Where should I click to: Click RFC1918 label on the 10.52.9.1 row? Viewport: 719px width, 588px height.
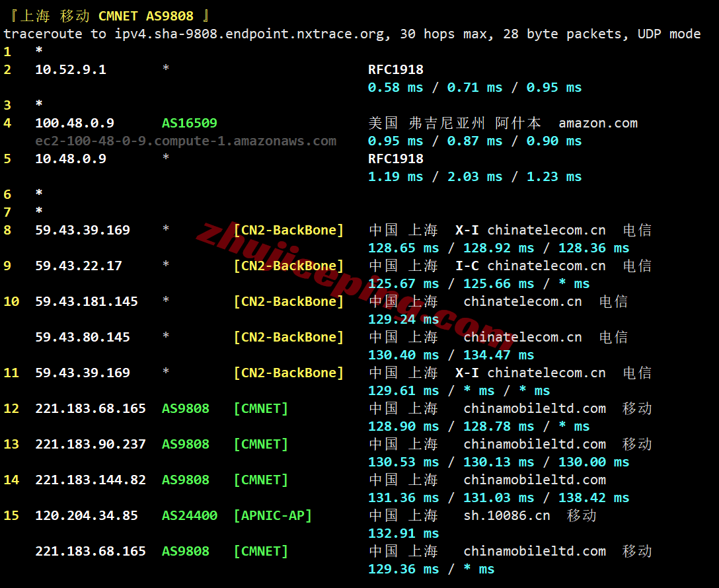tap(396, 69)
